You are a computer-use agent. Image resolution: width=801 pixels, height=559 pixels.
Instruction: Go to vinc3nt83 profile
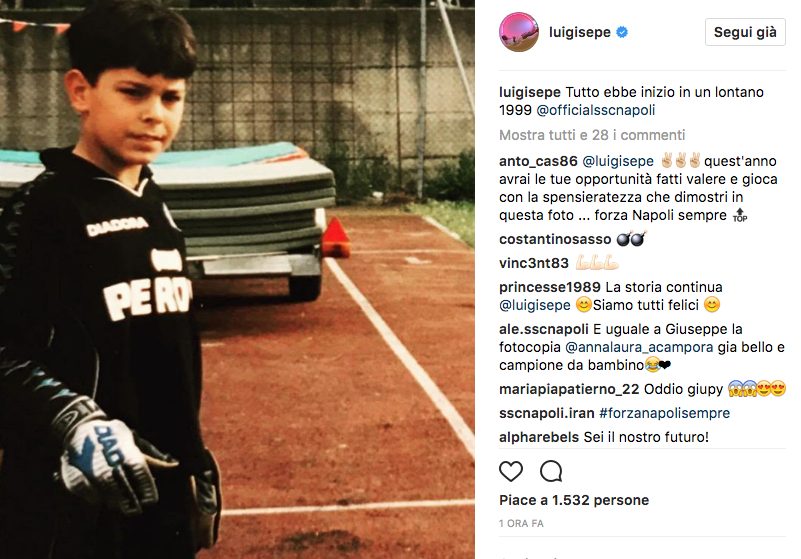click(534, 263)
